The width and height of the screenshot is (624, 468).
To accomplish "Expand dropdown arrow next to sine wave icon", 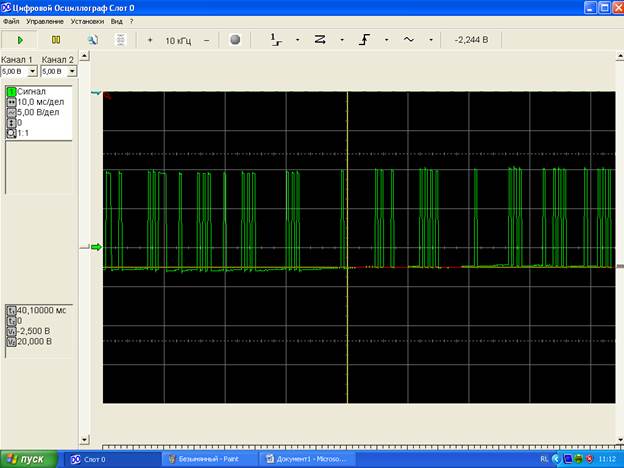I will coord(431,41).
